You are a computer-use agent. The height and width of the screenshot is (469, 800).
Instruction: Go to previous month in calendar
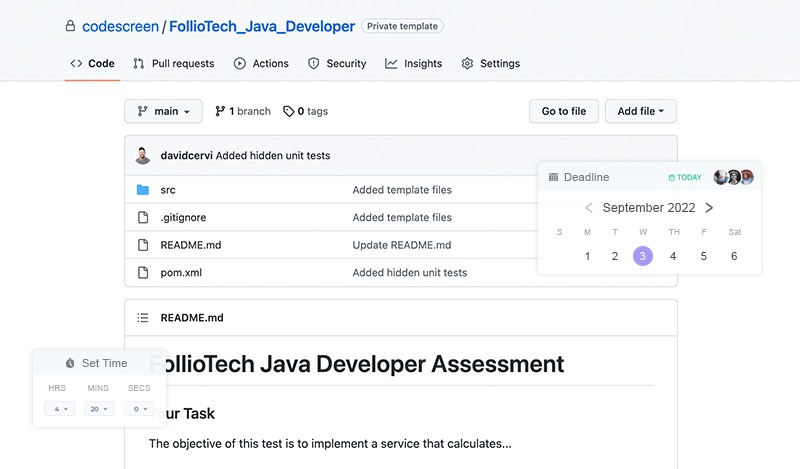588,208
